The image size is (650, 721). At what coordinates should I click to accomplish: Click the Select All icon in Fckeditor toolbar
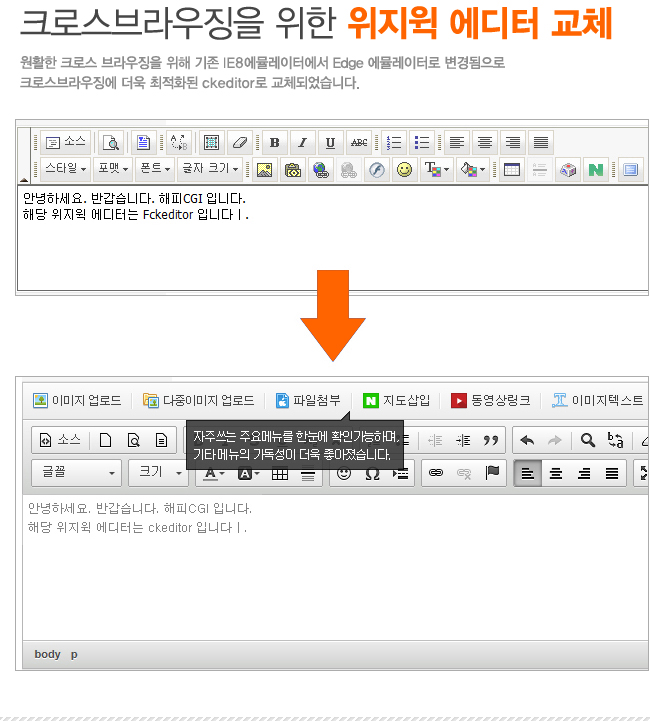click(x=211, y=142)
